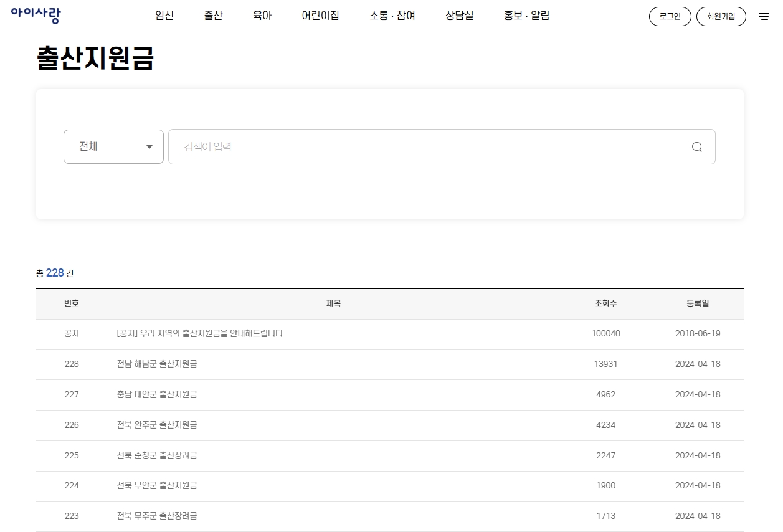Click row number 223
The width and height of the screenshot is (783, 532).
tap(72, 516)
